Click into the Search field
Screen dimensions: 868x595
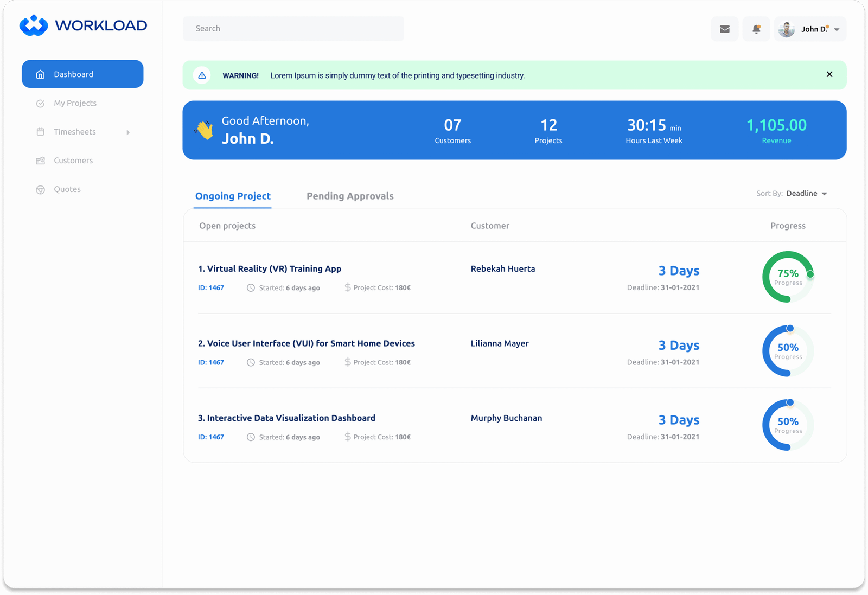pos(293,29)
